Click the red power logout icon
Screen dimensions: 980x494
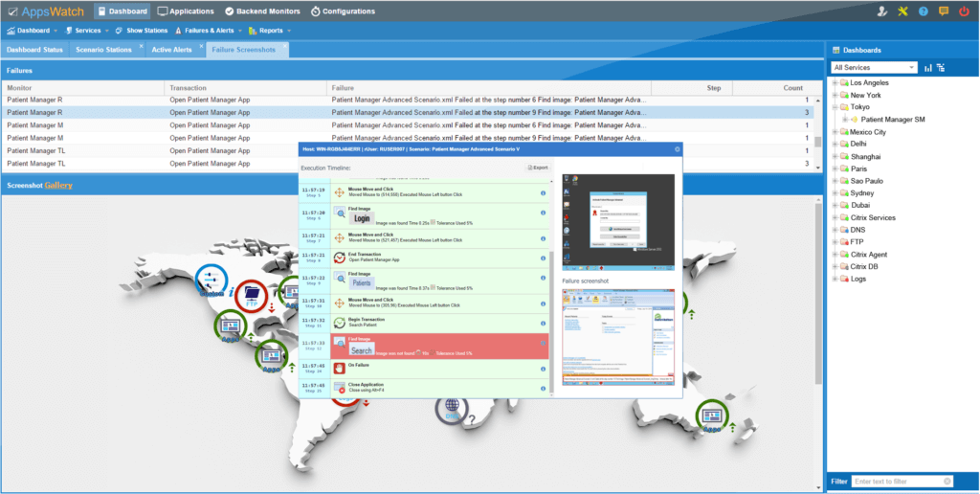(964, 11)
